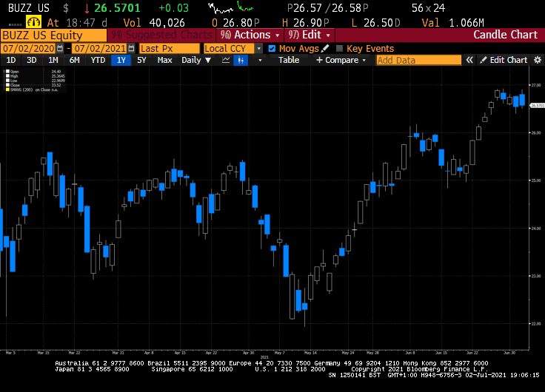Open the 96) Actions menu
The width and height of the screenshot is (545, 392).
[x=250, y=35]
